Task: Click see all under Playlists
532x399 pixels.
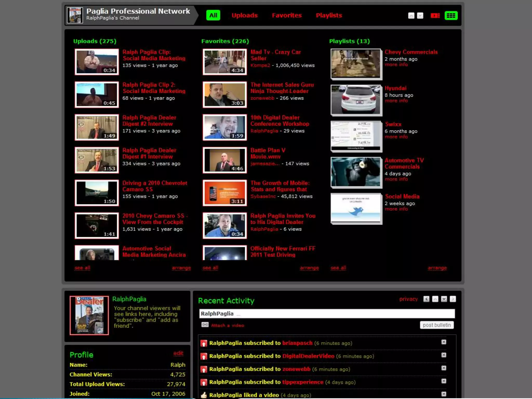Action: (x=338, y=268)
